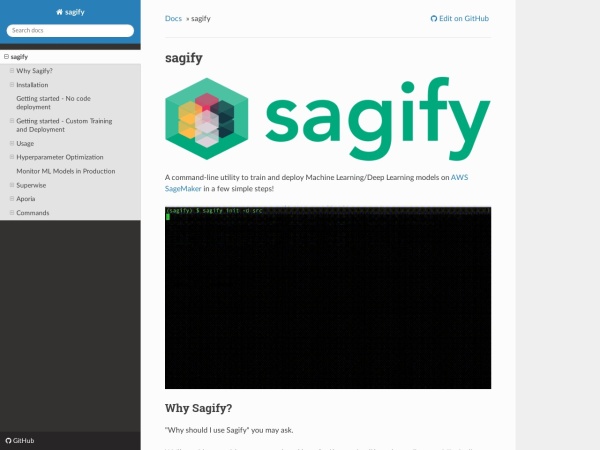Collapse the sagify tree expander
Screen dimensions: 600x450
point(6,57)
